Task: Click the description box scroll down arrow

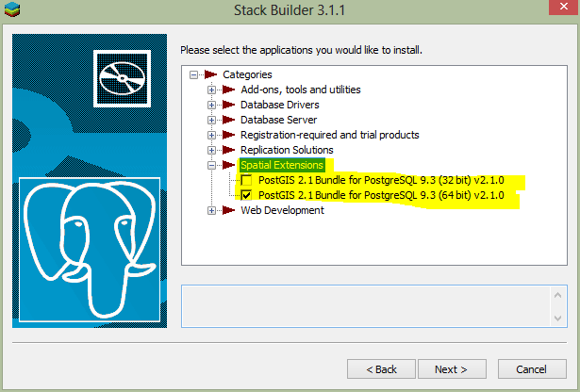Action: (557, 318)
